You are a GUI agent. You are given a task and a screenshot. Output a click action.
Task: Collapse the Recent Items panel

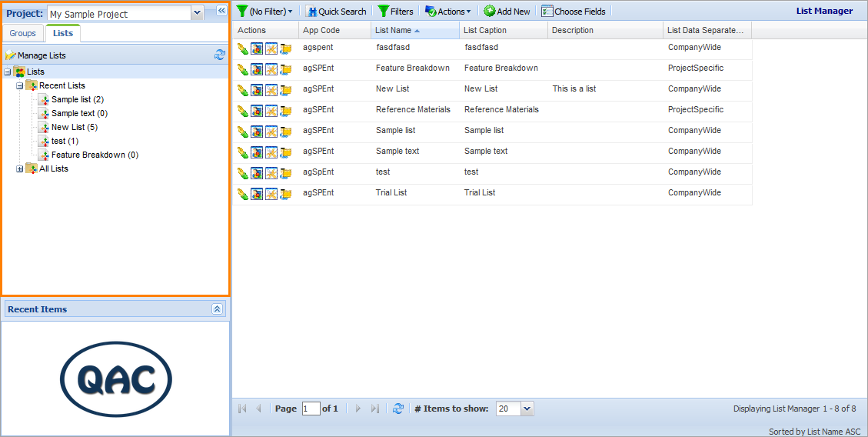[x=218, y=309]
